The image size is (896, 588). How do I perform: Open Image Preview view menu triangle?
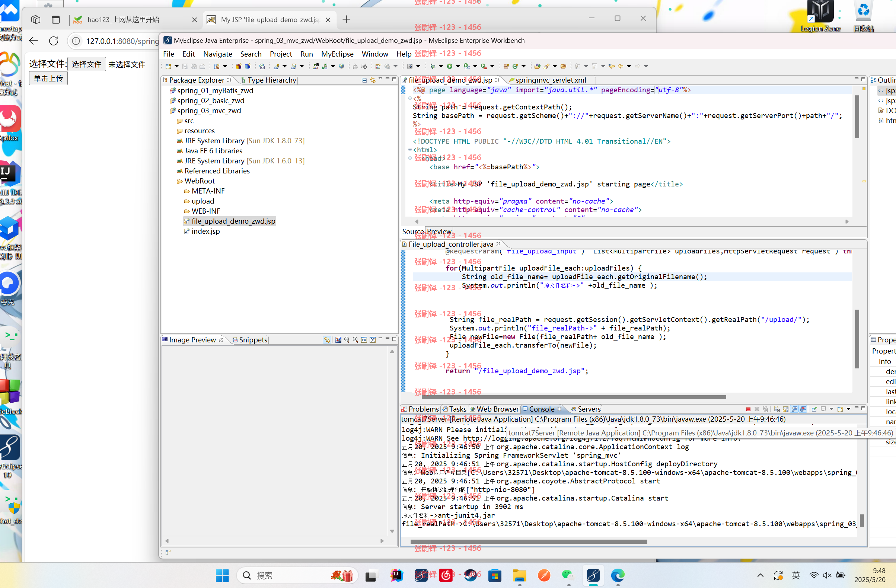380,339
